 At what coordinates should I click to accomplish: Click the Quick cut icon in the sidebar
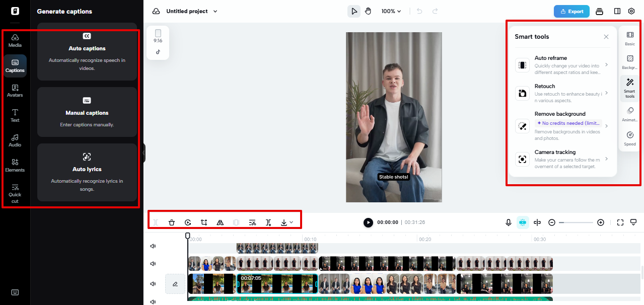coord(15,194)
